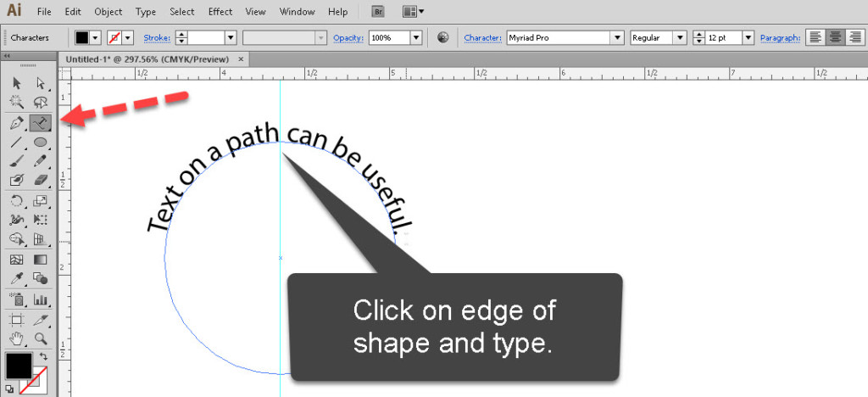Open the Regular font style dropdown
Viewport: 868px width, 397px height.
tap(681, 37)
